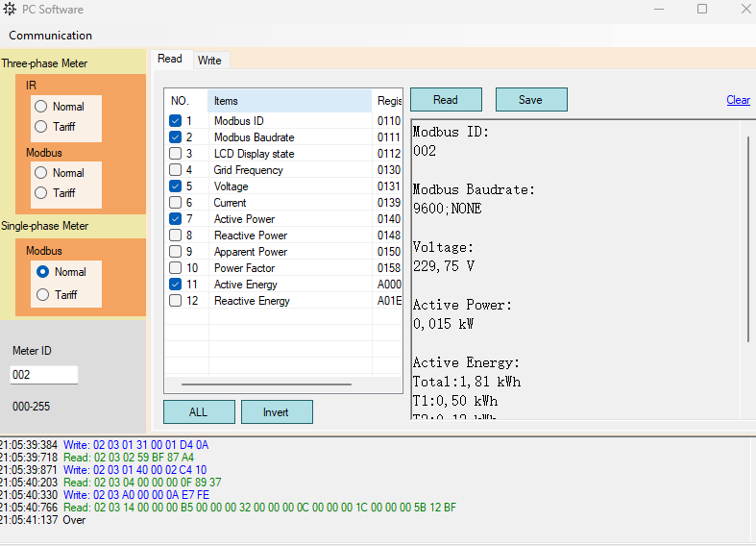Click the results panel vertical scrollbar
The image size is (756, 546).
point(748,240)
